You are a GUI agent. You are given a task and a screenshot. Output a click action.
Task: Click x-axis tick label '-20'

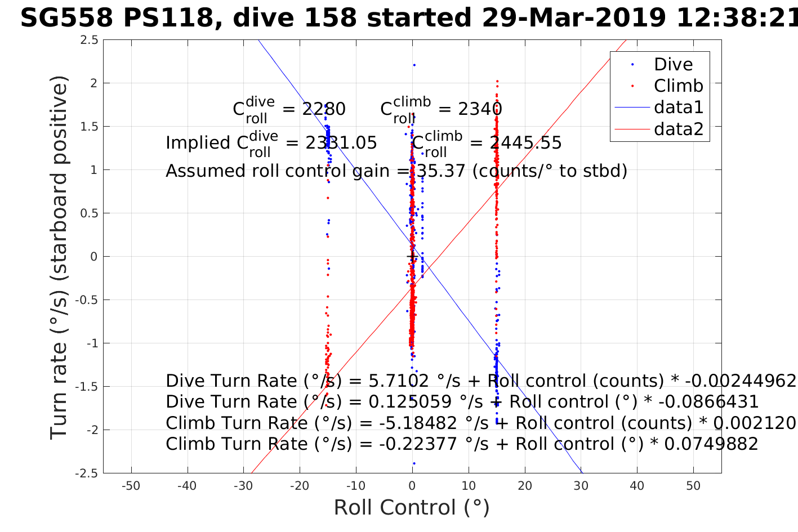click(300, 486)
